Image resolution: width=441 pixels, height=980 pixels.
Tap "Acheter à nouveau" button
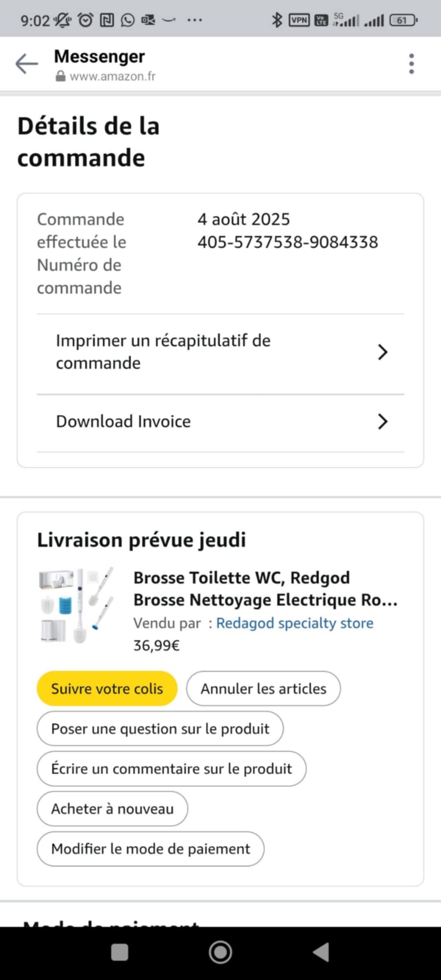coord(112,809)
